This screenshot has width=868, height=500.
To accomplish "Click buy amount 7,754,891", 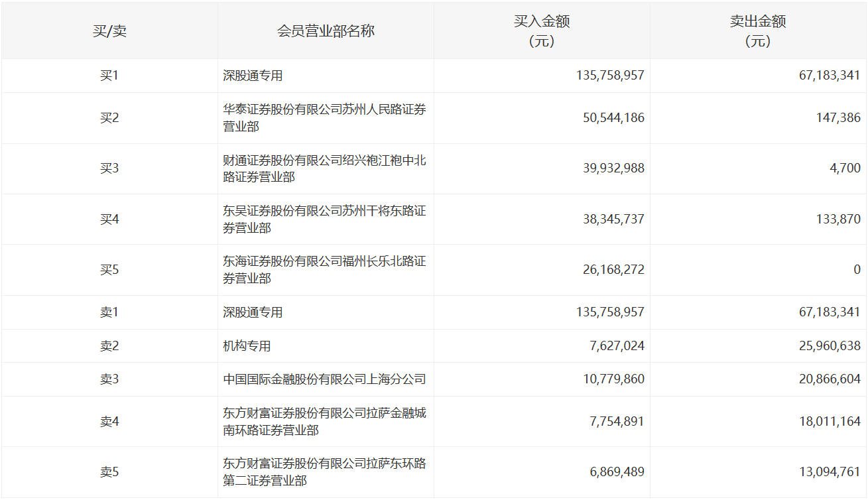I will [617, 422].
